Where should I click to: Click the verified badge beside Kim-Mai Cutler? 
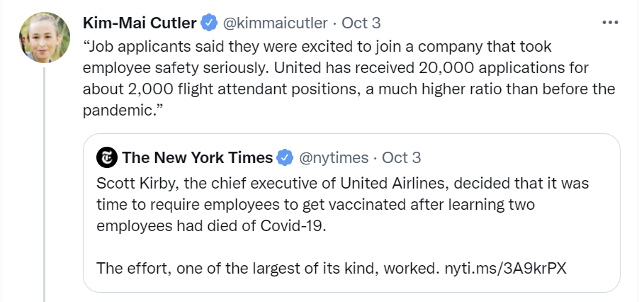click(x=209, y=23)
